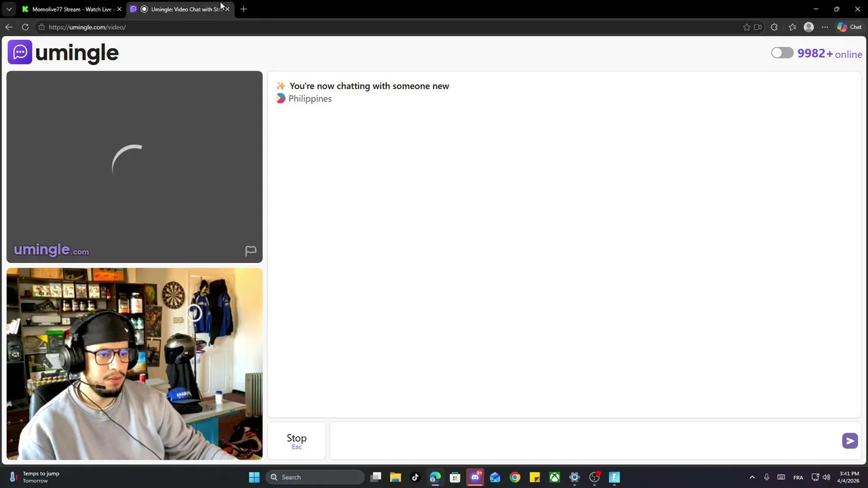Open a new browser tab
Viewport: 868px width, 488px height.
pos(243,9)
